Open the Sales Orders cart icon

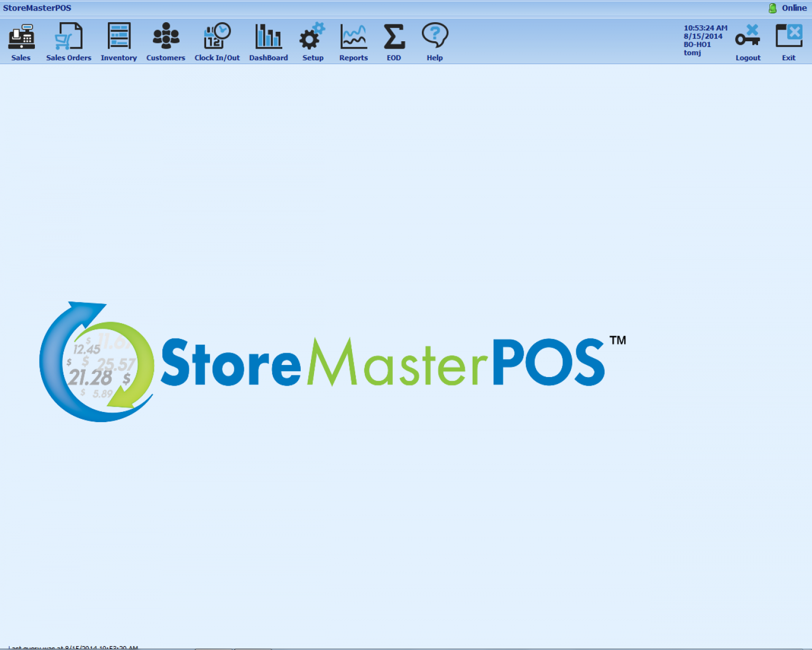click(x=68, y=35)
